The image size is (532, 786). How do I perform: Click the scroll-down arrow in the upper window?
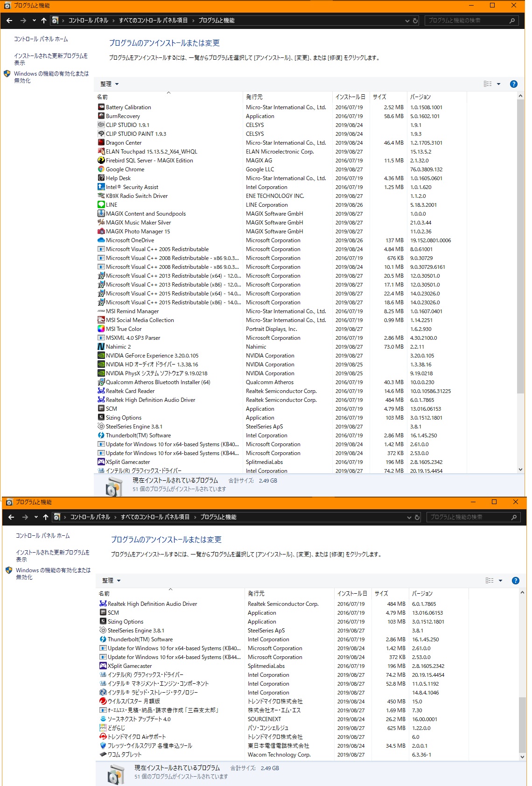pyautogui.click(x=521, y=470)
